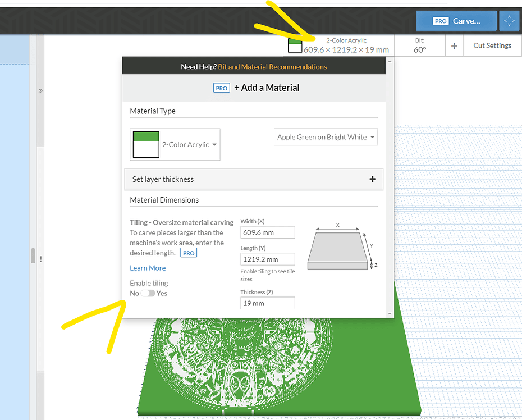Open the Apple Green on Bright White dropdown
This screenshot has height=420, width=522.
(326, 137)
